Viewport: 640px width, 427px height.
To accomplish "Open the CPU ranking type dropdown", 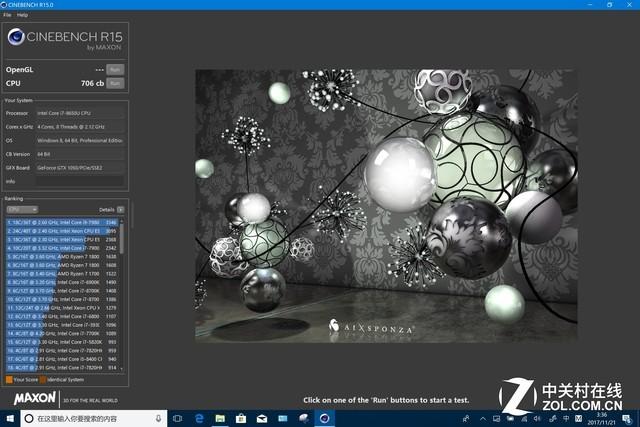I will click(x=20, y=210).
